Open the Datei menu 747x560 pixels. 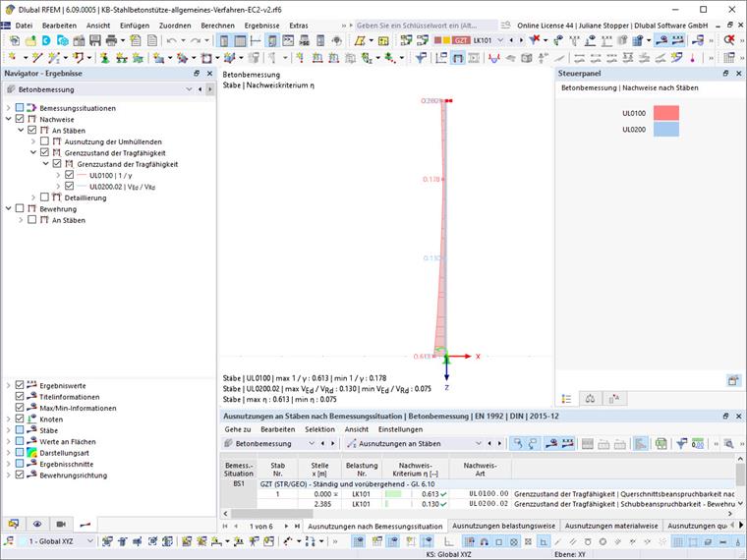[24, 26]
